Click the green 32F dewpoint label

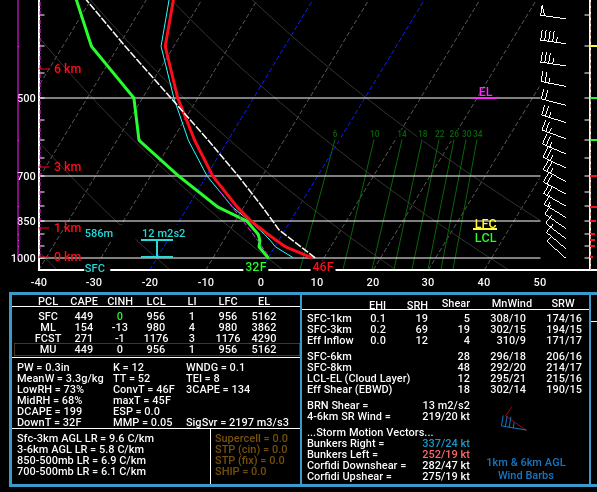pos(256,267)
